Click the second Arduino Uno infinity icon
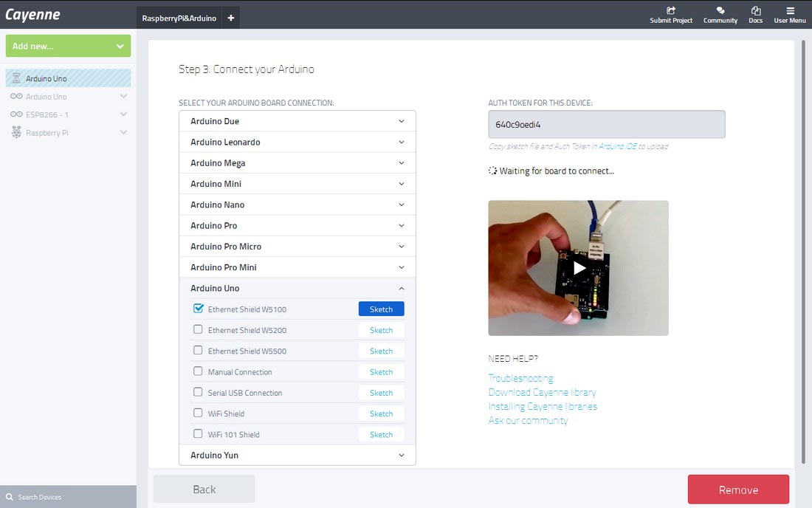Screen dimensions: 812x508 point(16,96)
